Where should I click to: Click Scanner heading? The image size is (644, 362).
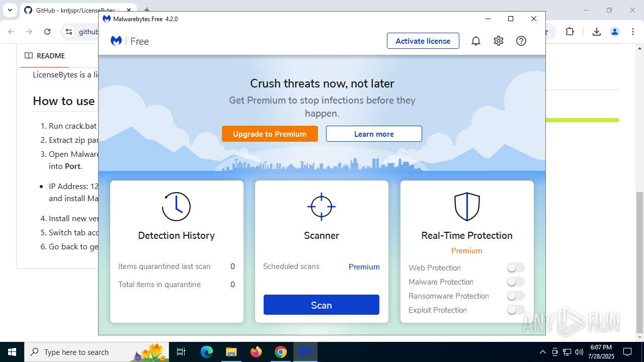[321, 235]
